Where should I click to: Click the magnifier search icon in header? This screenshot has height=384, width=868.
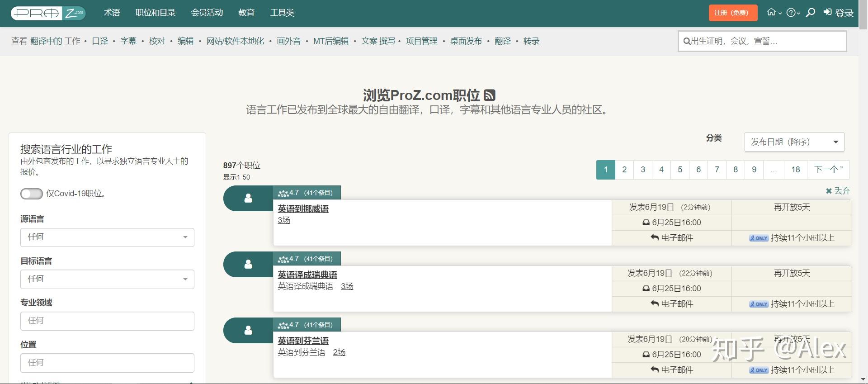[811, 13]
